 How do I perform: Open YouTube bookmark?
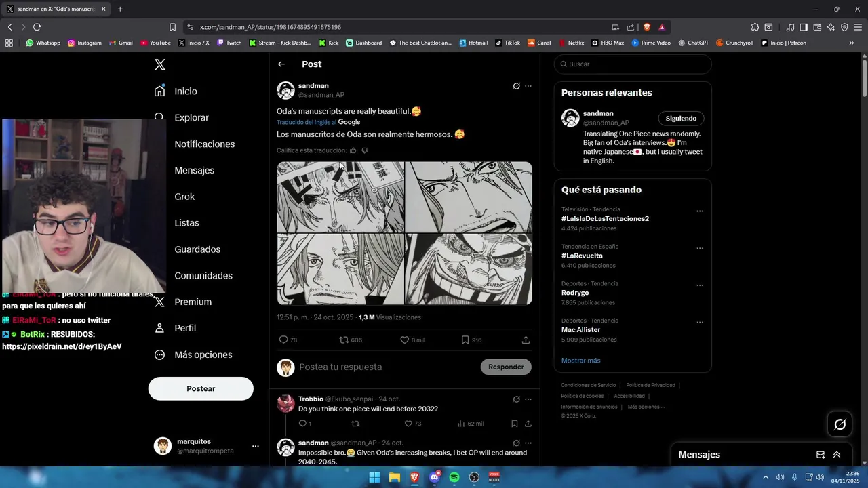155,43
